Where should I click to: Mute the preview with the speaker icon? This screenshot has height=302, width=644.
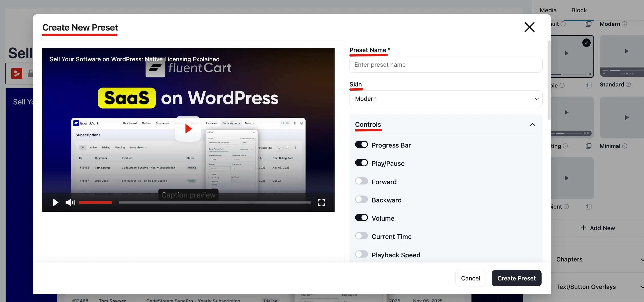click(70, 202)
